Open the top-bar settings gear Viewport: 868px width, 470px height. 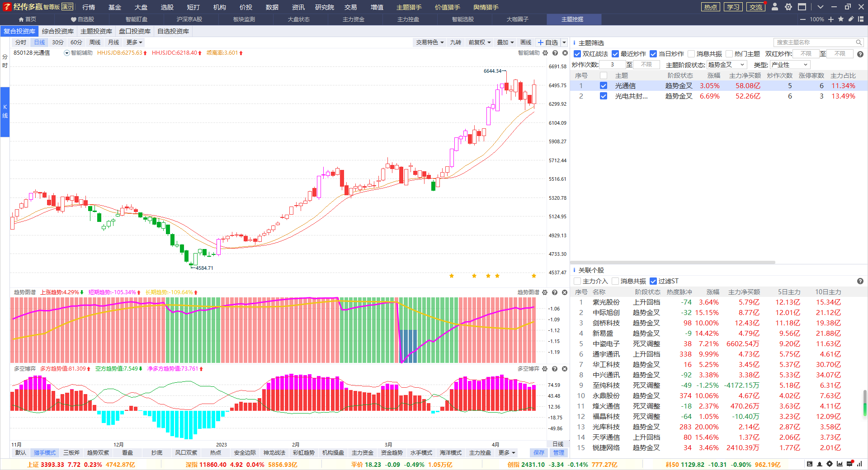788,7
